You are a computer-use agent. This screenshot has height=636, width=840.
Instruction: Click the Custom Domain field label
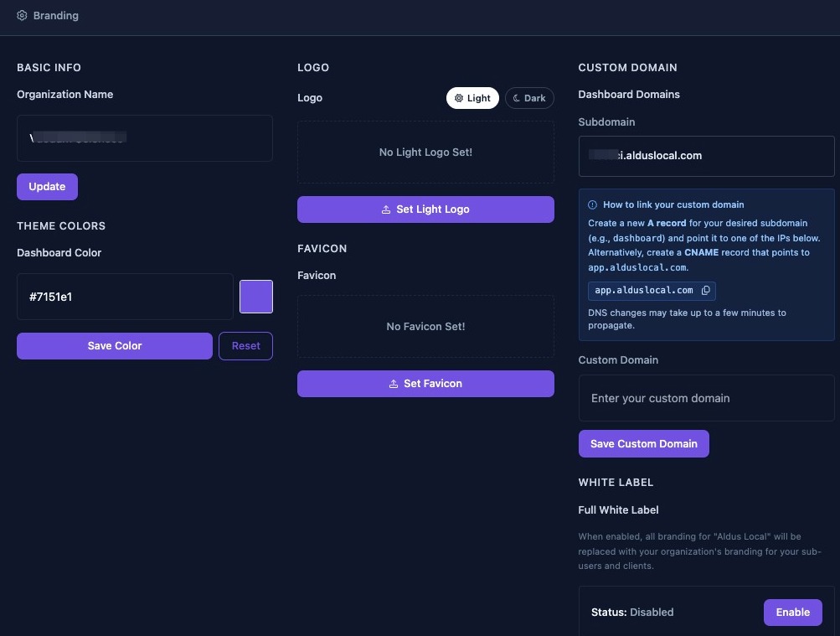[618, 360]
